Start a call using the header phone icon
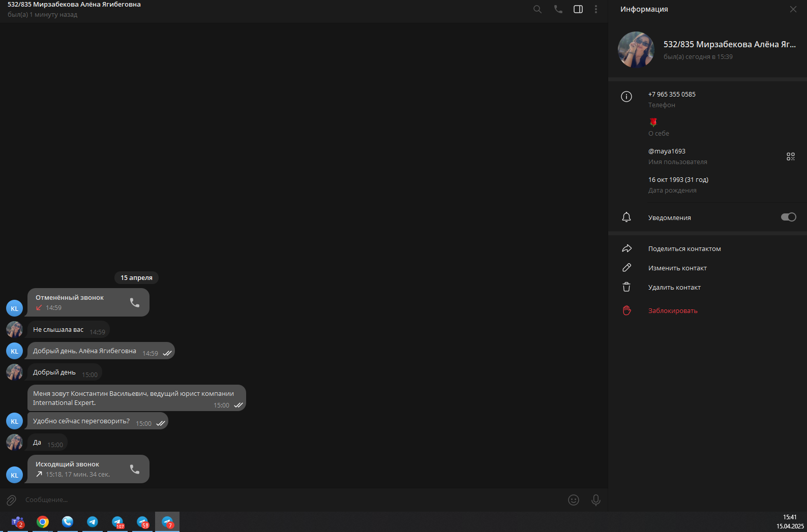The width and height of the screenshot is (807, 532). tap(558, 9)
